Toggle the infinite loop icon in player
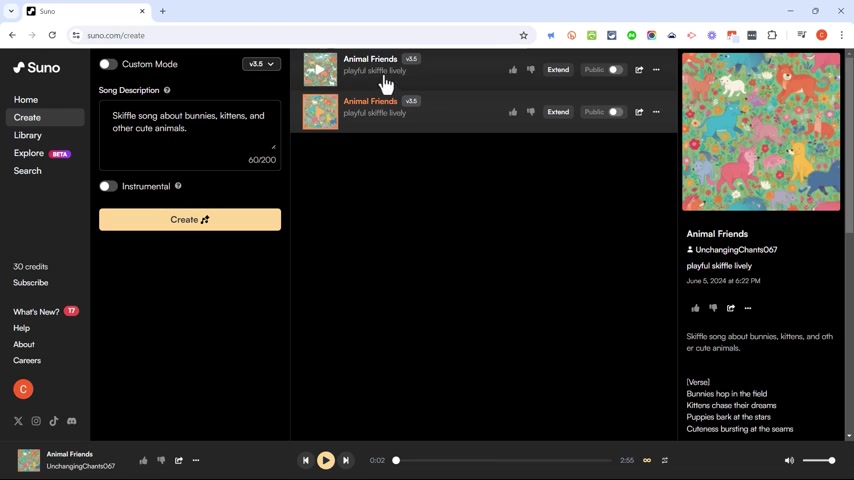The height and width of the screenshot is (480, 854). click(647, 460)
